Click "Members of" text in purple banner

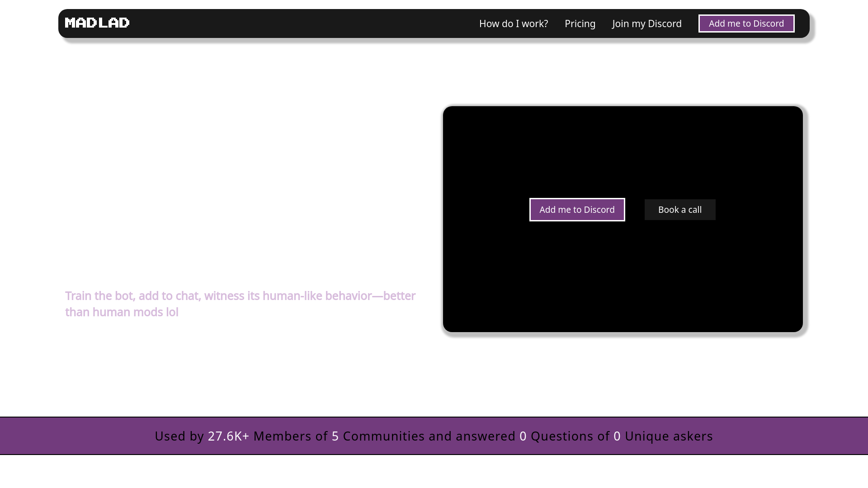290,436
